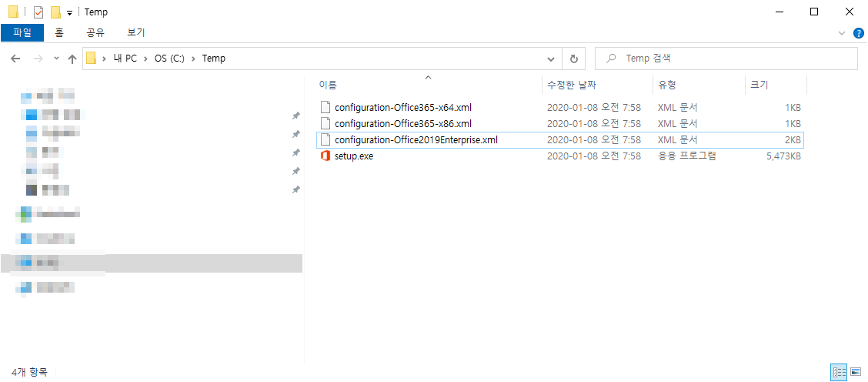Click the document icon of configuration-Office365-x64.xml
The width and height of the screenshot is (868, 382).
point(325,107)
